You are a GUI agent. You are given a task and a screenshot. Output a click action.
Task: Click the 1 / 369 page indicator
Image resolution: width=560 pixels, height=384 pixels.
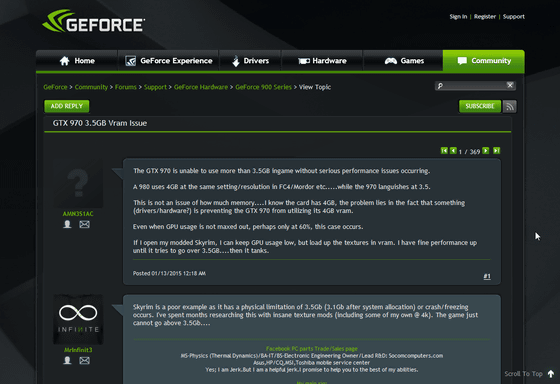point(470,151)
